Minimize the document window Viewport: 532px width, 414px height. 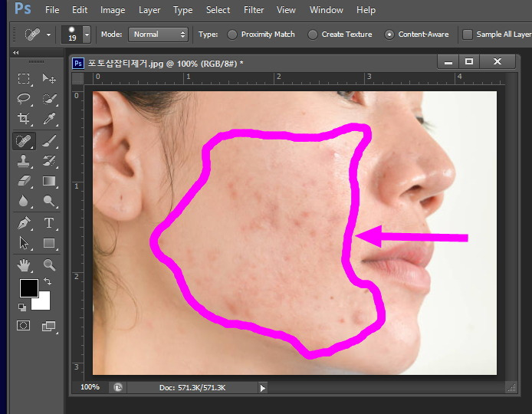[448, 62]
